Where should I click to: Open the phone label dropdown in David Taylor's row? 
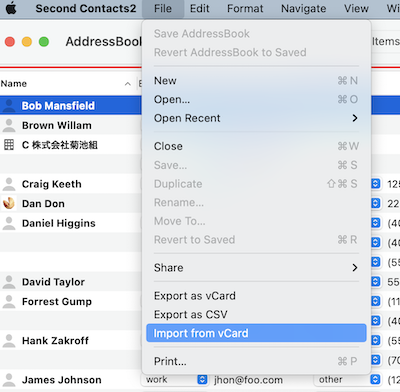[375, 282]
